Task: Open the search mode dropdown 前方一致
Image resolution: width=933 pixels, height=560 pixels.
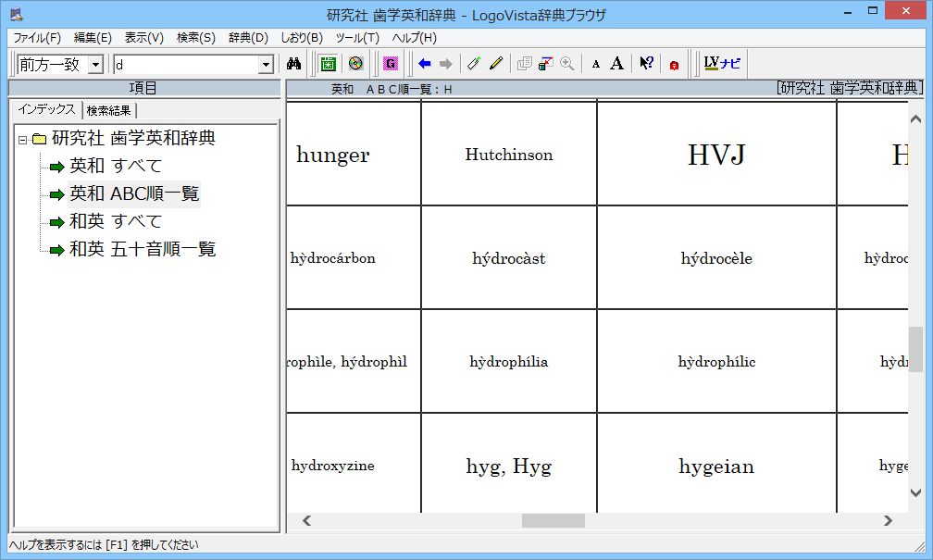Action: point(95,65)
